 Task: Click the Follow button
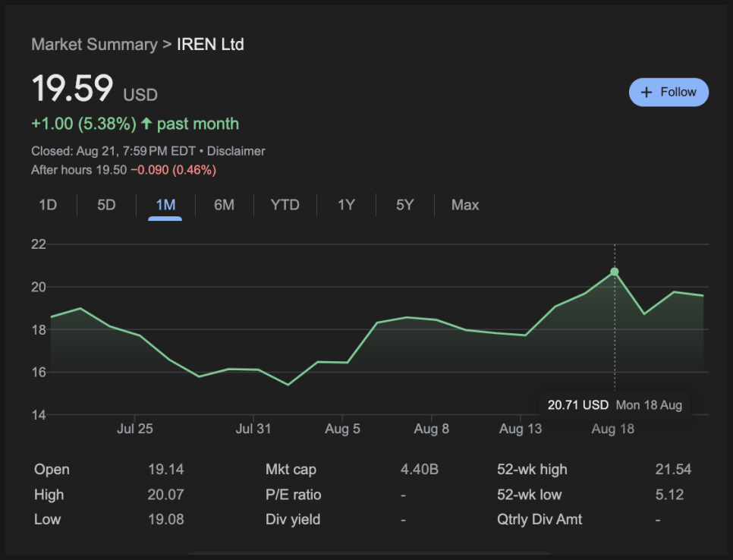pyautogui.click(x=669, y=92)
